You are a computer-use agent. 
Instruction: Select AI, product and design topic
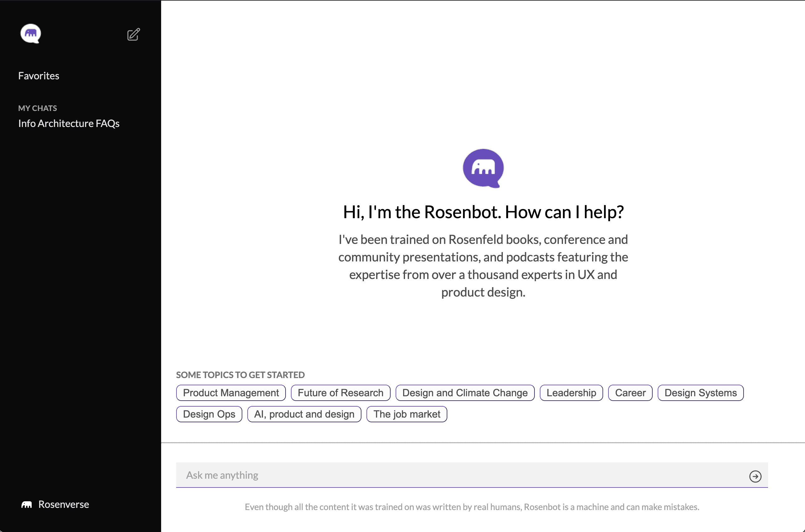point(304,414)
